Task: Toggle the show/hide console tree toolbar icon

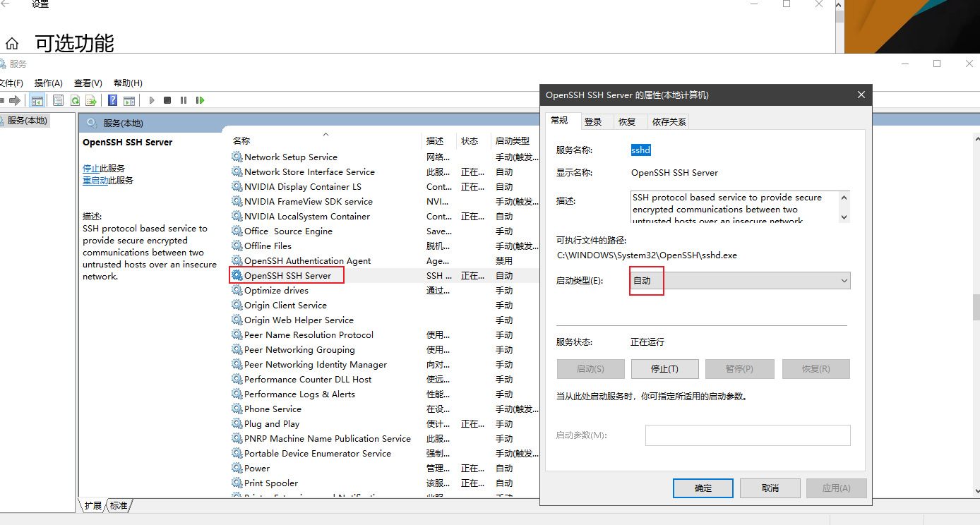Action: (x=37, y=100)
